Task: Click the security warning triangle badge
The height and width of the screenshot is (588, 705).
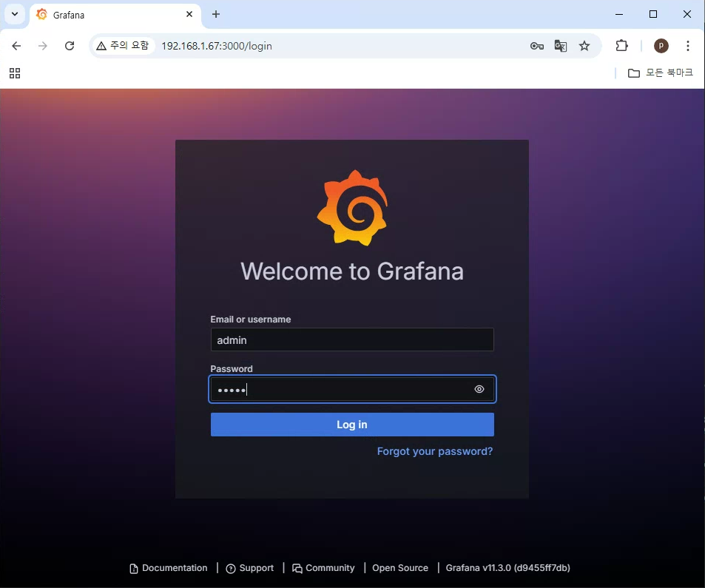Action: point(122,46)
